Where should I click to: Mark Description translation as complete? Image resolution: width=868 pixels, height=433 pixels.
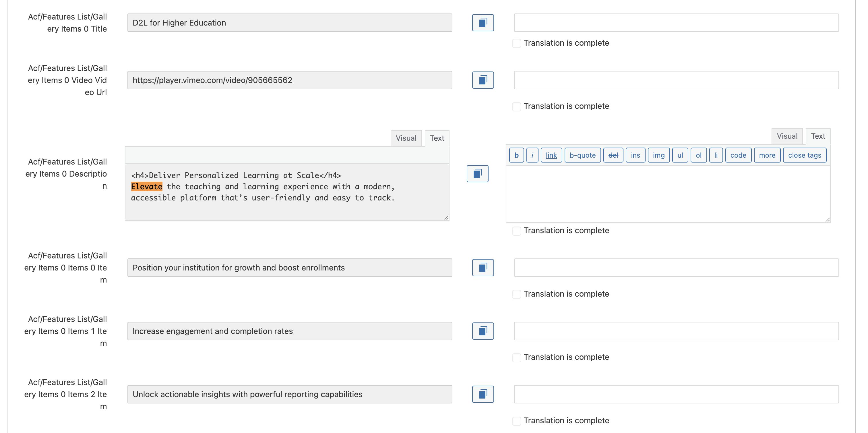[x=516, y=231]
